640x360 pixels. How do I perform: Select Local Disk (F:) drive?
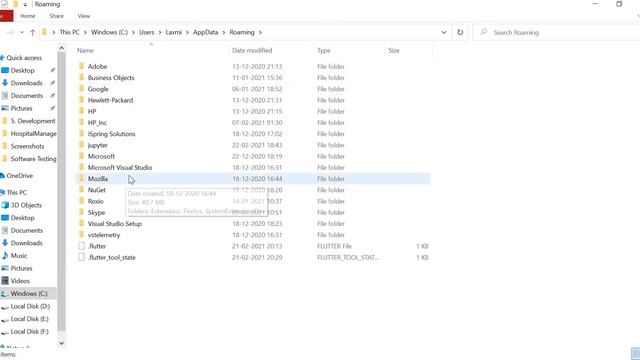coord(29,331)
